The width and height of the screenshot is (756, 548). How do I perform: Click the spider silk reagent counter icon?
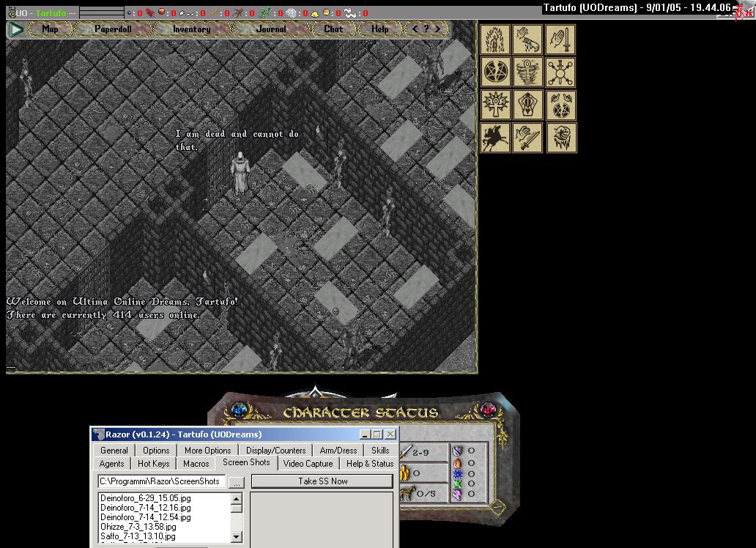tap(292, 12)
